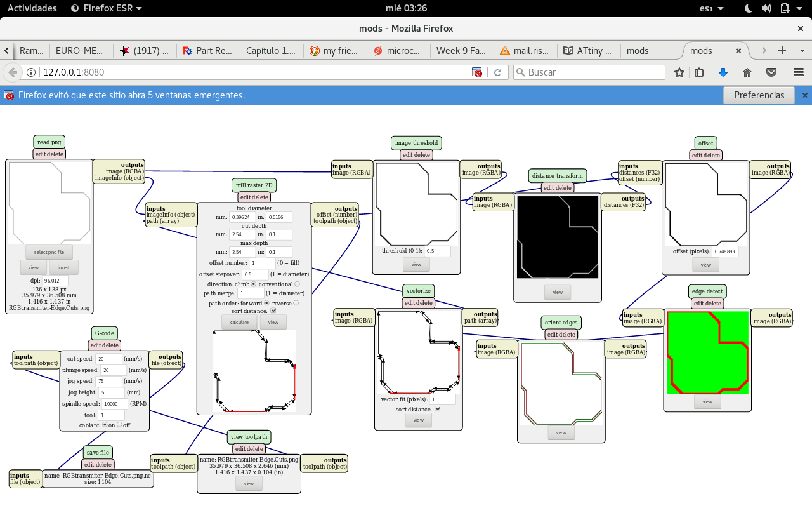Click select png file button
812x508 pixels.
point(49,252)
